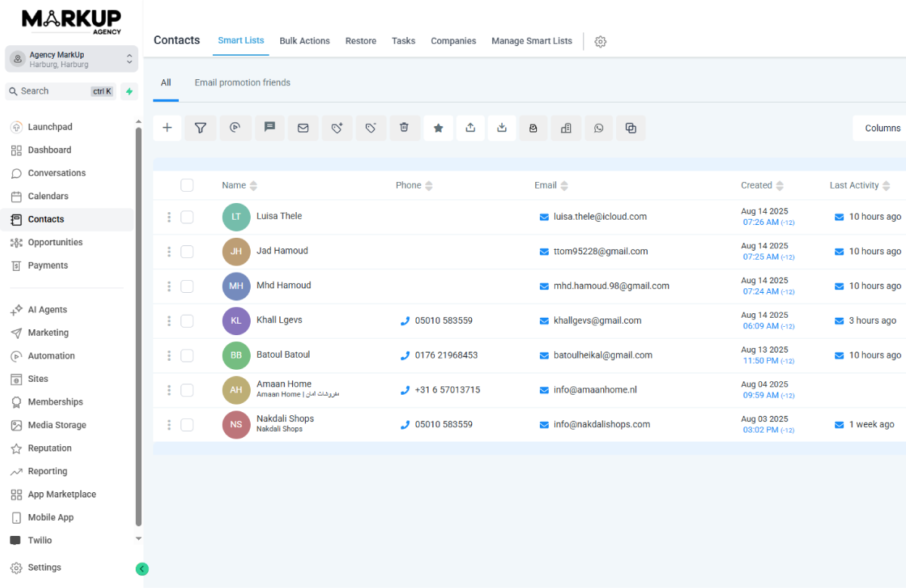Open the Email promotion friends list tab
906x588 pixels.
pos(242,83)
